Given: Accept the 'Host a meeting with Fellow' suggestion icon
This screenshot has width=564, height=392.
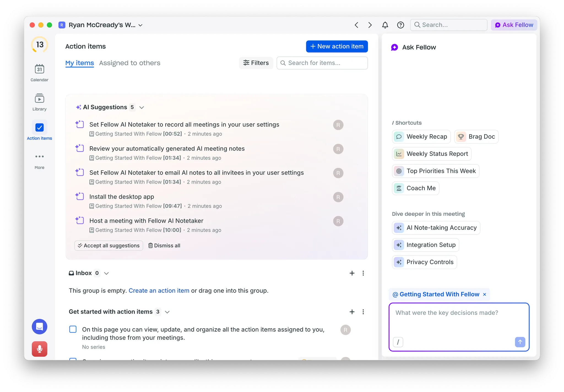Looking at the screenshot, I should tap(80, 220).
